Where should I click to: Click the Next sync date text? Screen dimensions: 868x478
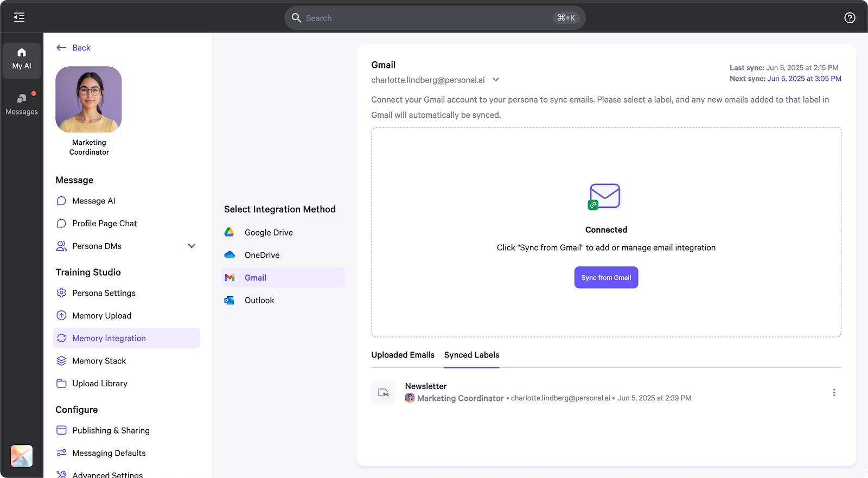[804, 79]
